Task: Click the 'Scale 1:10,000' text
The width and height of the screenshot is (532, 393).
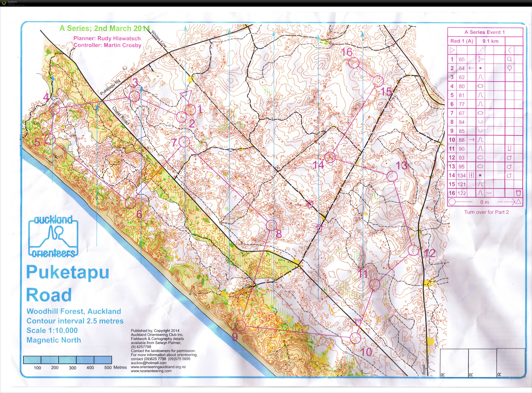Action: tap(52, 330)
